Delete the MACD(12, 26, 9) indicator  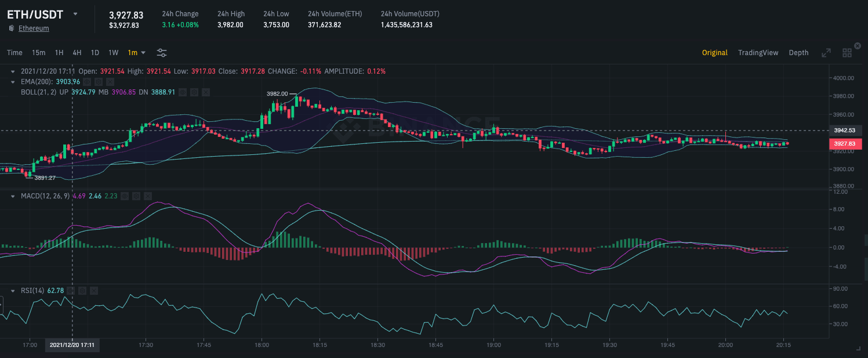pos(147,196)
